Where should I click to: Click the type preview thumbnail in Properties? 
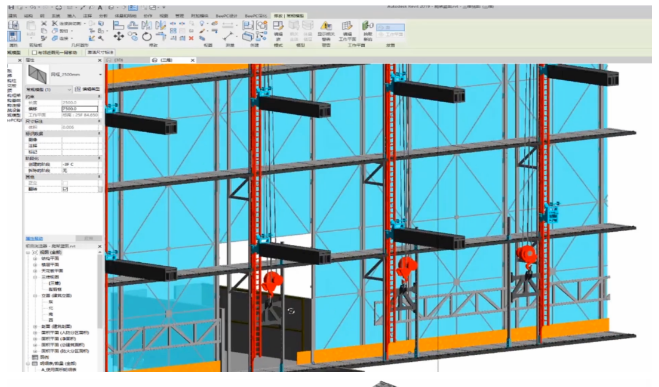click(x=37, y=75)
